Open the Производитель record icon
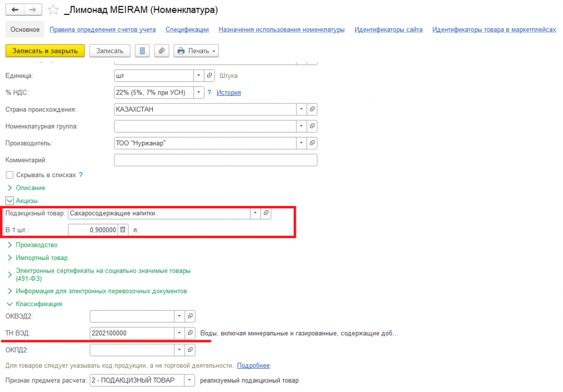This screenshot has height=392, width=563. point(312,143)
